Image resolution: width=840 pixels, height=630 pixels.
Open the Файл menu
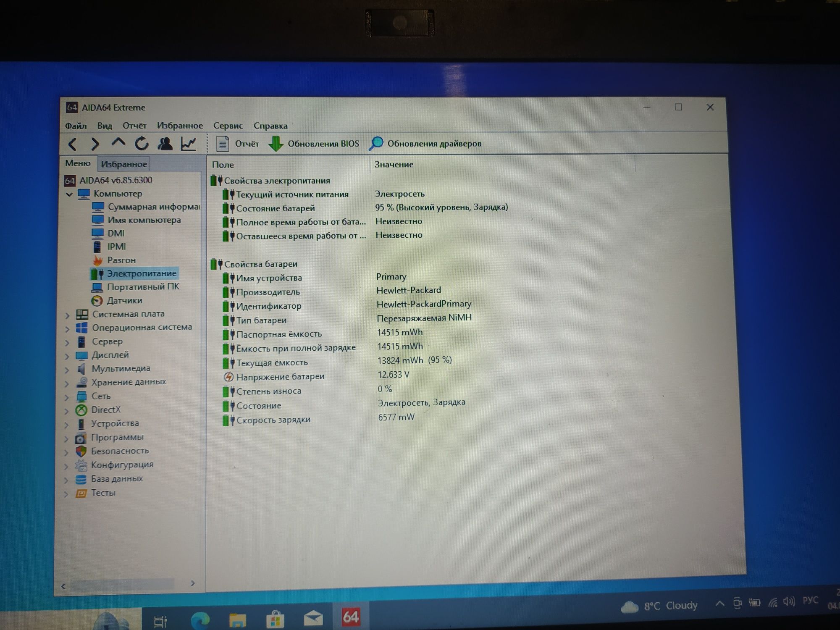[76, 126]
